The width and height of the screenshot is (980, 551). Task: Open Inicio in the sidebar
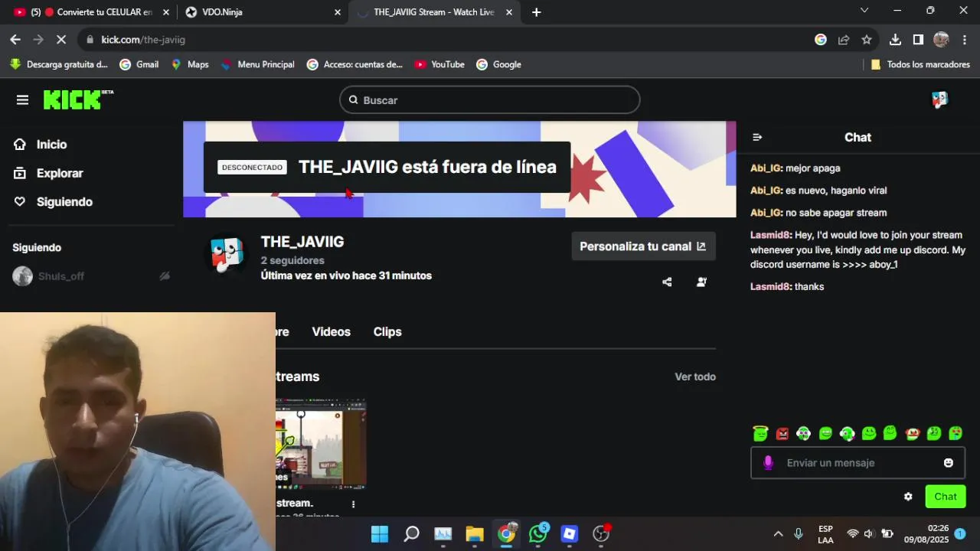(41, 145)
